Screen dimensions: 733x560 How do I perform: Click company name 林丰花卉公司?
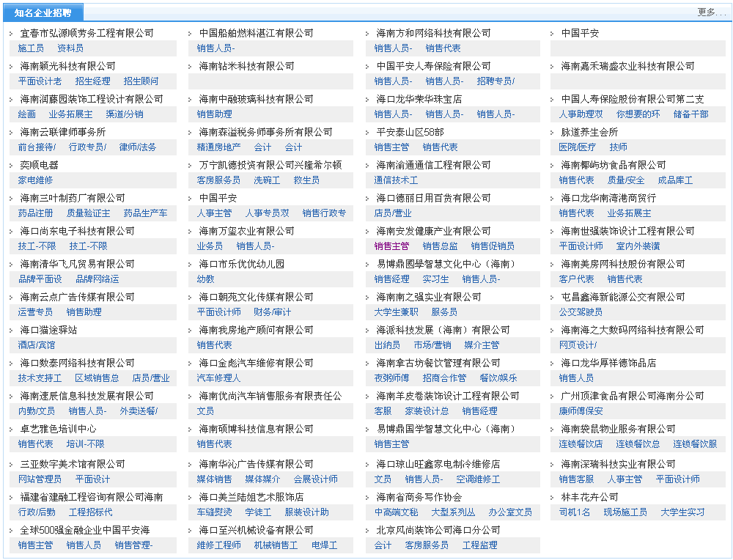click(x=589, y=497)
